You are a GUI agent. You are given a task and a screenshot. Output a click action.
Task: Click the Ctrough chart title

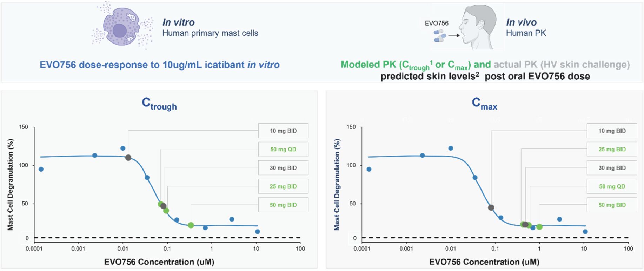point(159,104)
